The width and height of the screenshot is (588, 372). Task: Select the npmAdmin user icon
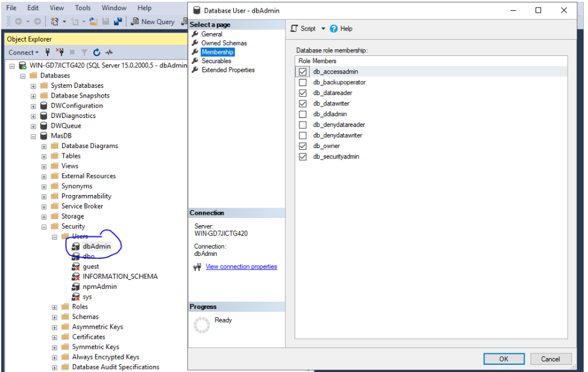(76, 287)
